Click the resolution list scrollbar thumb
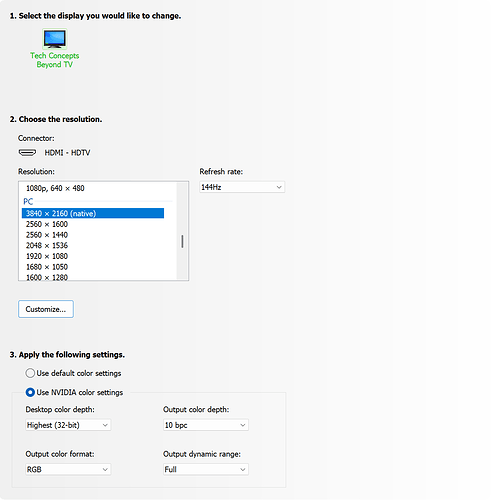 [182, 241]
